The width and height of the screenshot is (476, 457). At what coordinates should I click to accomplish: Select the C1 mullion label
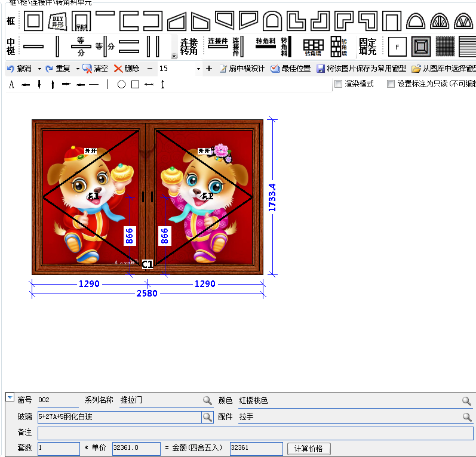coord(148,264)
